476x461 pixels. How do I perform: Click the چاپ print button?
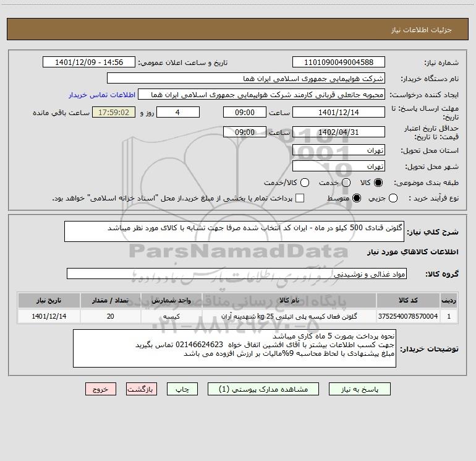tap(182, 389)
